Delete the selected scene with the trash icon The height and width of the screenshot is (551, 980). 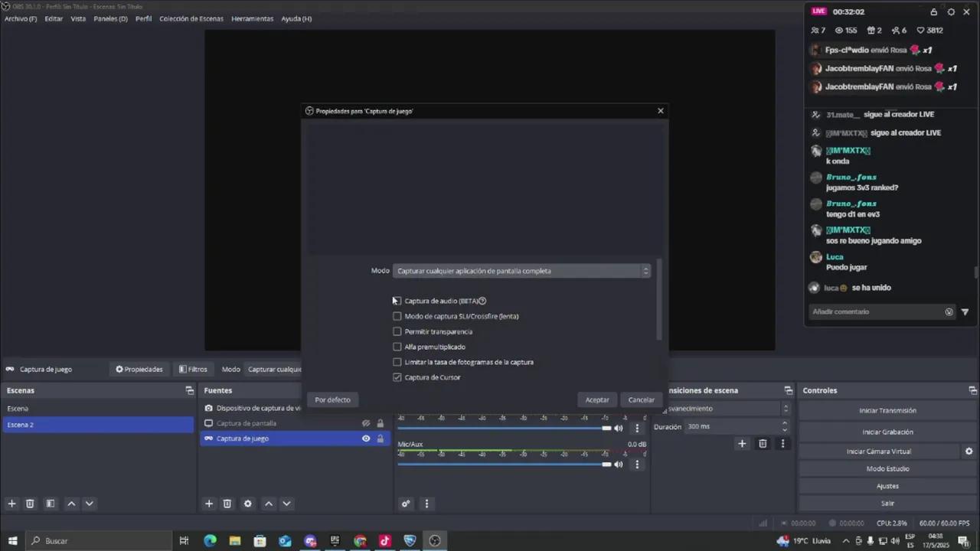pos(30,504)
